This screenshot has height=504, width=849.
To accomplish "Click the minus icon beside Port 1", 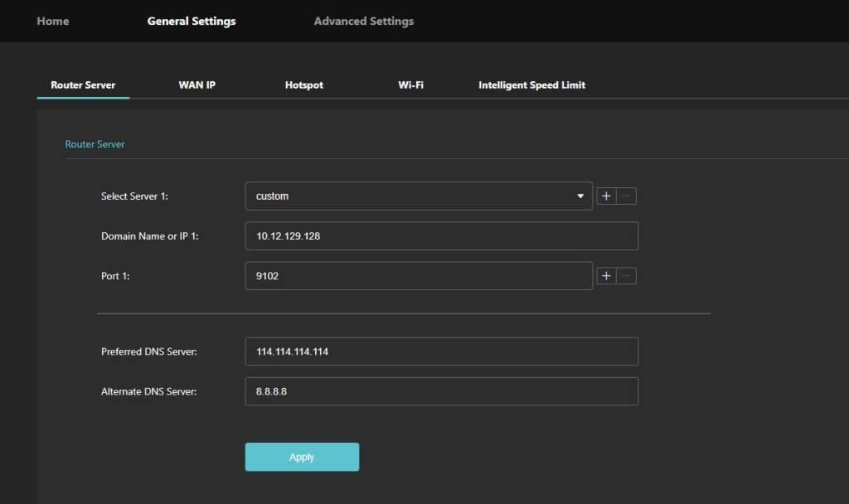I will (x=627, y=276).
